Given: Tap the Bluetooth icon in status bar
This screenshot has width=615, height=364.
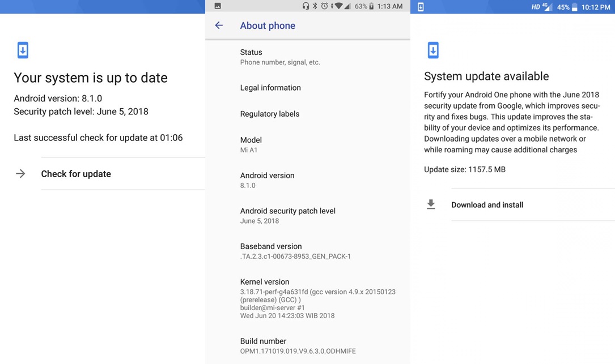Looking at the screenshot, I should [315, 6].
